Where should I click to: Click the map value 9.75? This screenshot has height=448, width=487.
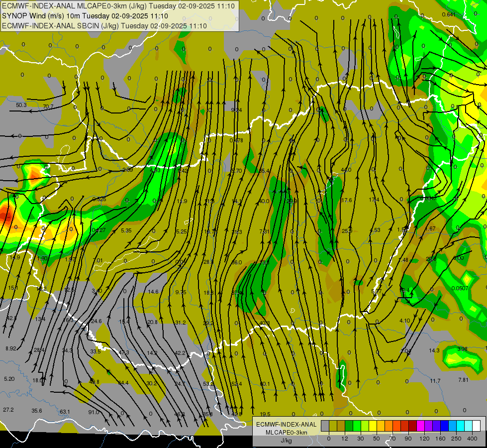pos(181,292)
